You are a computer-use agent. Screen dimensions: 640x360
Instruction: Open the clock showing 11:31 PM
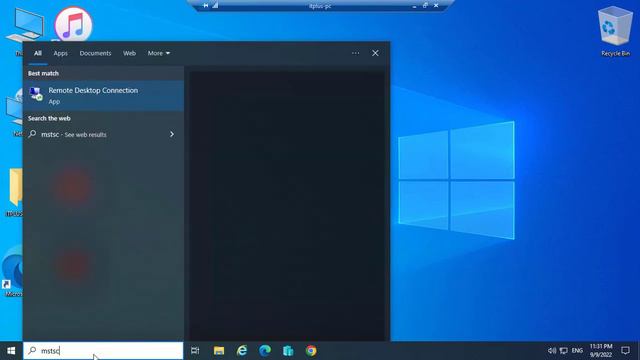coord(601,351)
